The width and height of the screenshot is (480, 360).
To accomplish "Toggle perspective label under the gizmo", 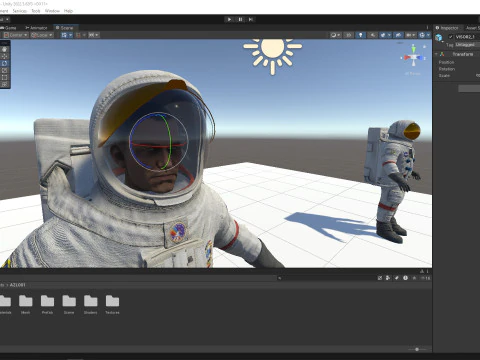I will point(413,73).
